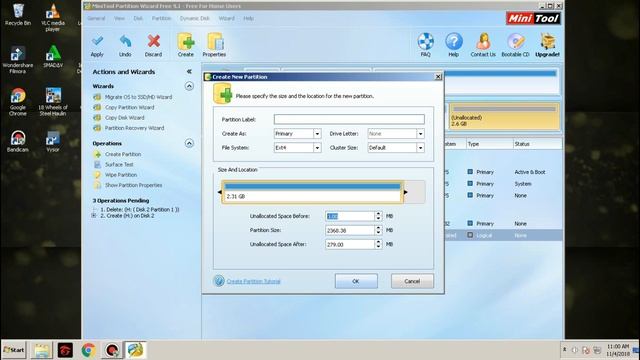Click OK in Create New Partition dialog
The image size is (640, 360).
pos(356,281)
